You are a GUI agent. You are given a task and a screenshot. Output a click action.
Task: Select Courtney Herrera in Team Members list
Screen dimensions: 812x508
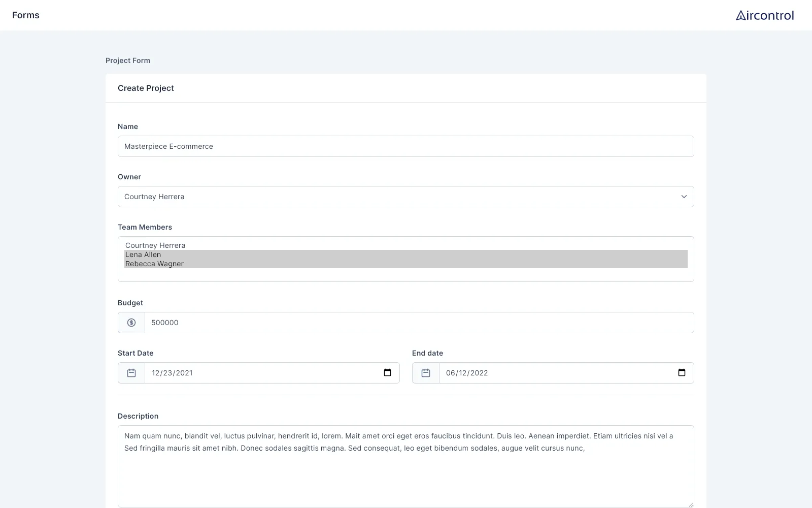tap(406, 245)
